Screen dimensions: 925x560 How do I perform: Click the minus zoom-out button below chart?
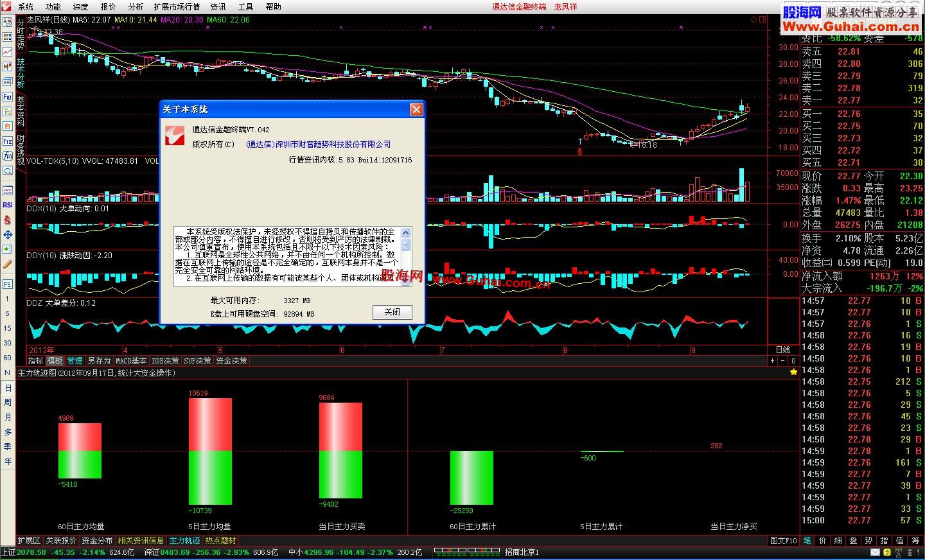(783, 361)
